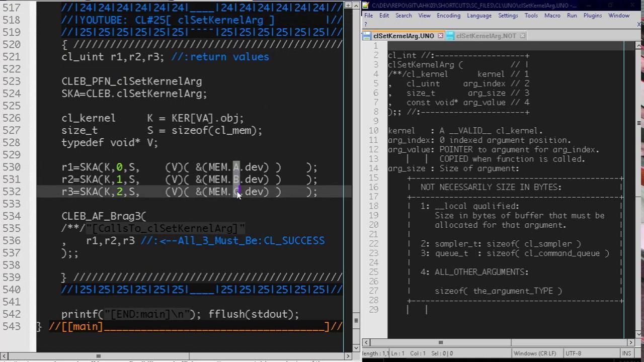Close the clSetKernelArg.UNO tab
Image resolution: width=644 pixels, height=362 pixels.
pos(441,36)
